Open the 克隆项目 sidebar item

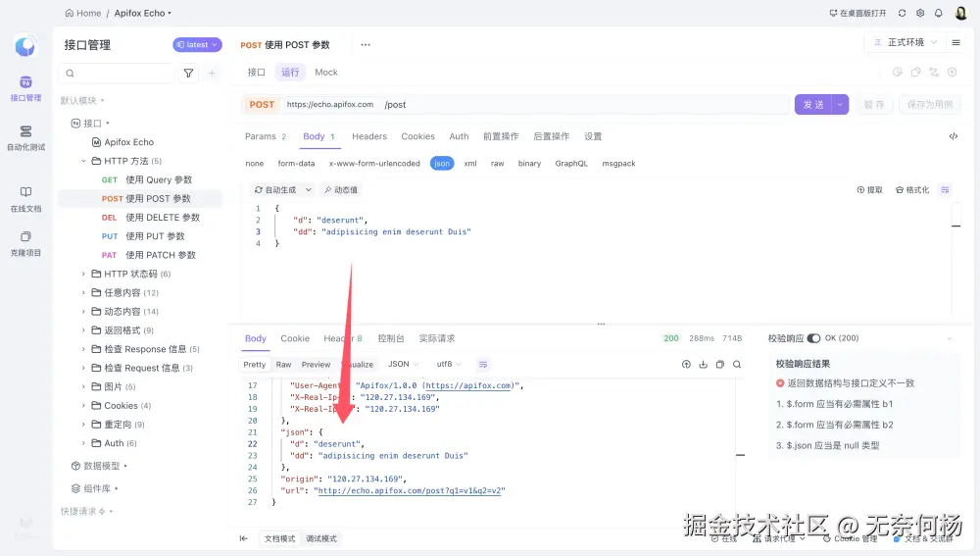pyautogui.click(x=25, y=244)
